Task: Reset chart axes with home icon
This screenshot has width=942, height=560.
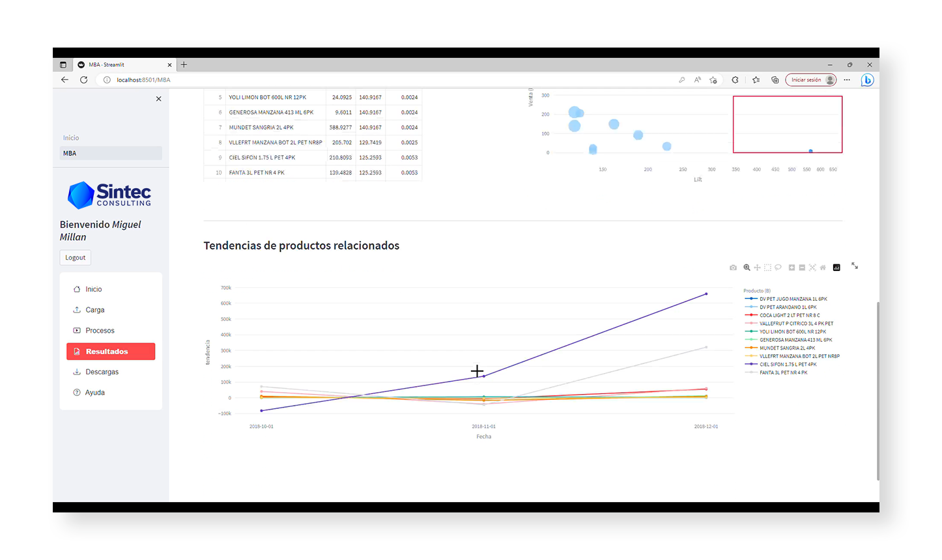Action: pyautogui.click(x=823, y=268)
